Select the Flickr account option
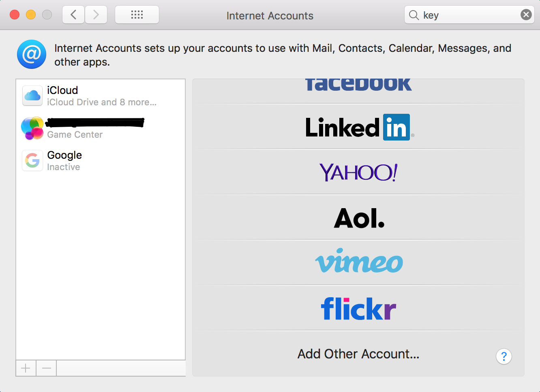540x392 pixels. click(x=358, y=309)
